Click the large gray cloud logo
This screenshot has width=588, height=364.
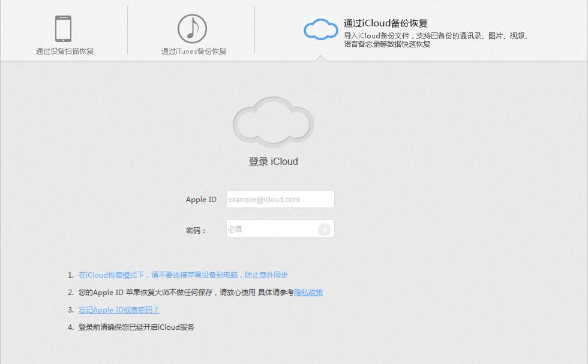[273, 122]
